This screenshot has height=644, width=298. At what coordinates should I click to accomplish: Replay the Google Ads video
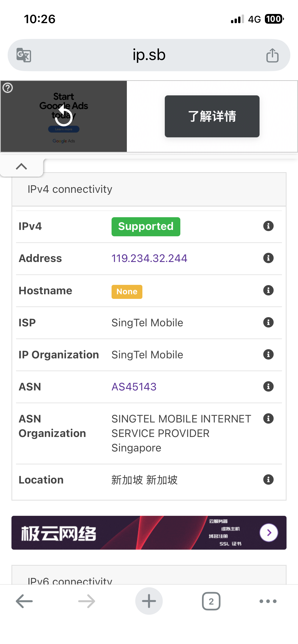pyautogui.click(x=64, y=116)
